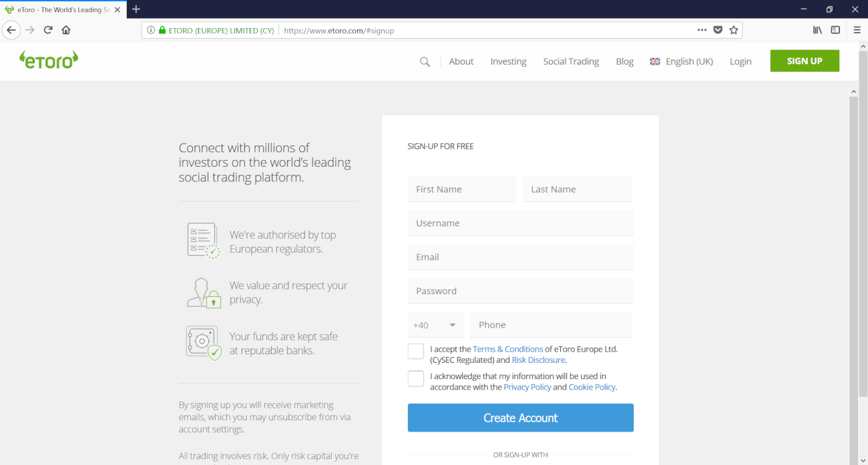
Task: Tick the privacy information acknowledgement checkbox
Action: tap(415, 379)
